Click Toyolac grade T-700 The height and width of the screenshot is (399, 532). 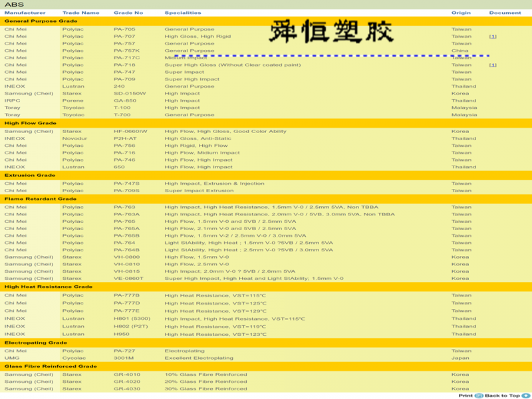coord(122,114)
